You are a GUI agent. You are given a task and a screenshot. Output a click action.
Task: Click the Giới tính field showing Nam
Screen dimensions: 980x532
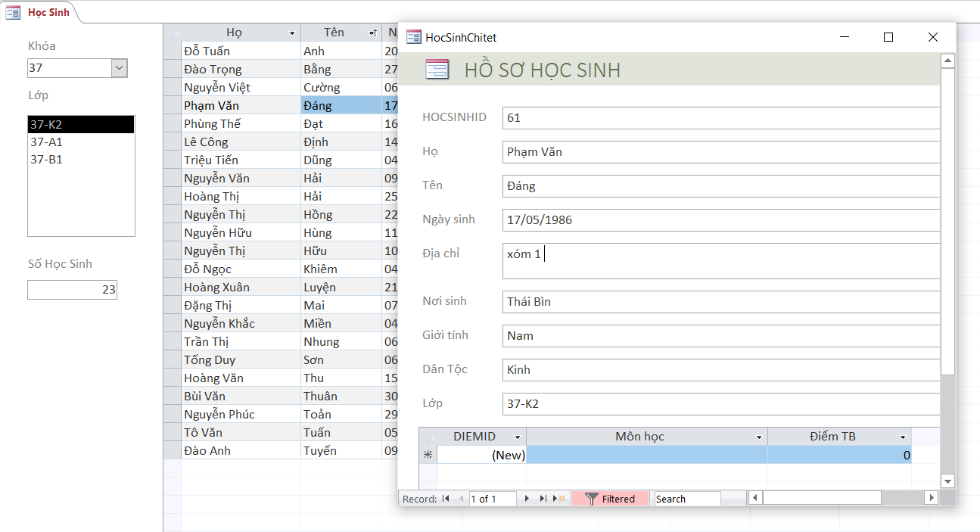tap(721, 336)
